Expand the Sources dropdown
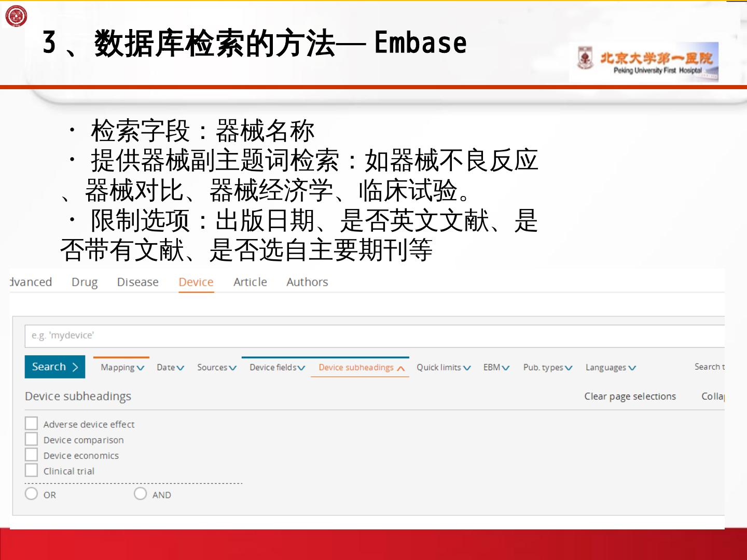This screenshot has width=747, height=560. pos(217,368)
